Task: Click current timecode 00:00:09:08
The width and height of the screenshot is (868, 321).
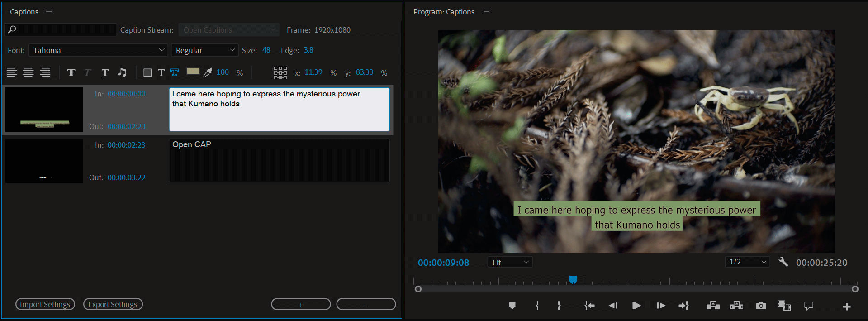Action: tap(443, 263)
